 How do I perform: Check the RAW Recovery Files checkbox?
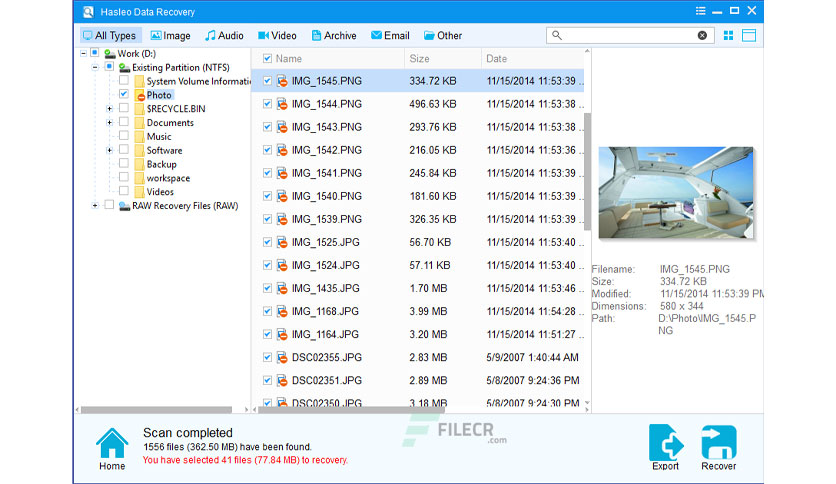point(109,205)
